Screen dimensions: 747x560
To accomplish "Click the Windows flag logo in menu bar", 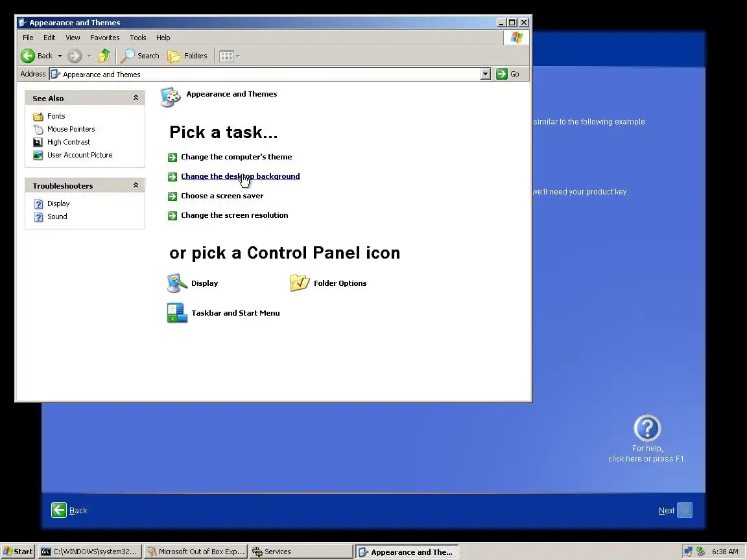I will click(516, 38).
